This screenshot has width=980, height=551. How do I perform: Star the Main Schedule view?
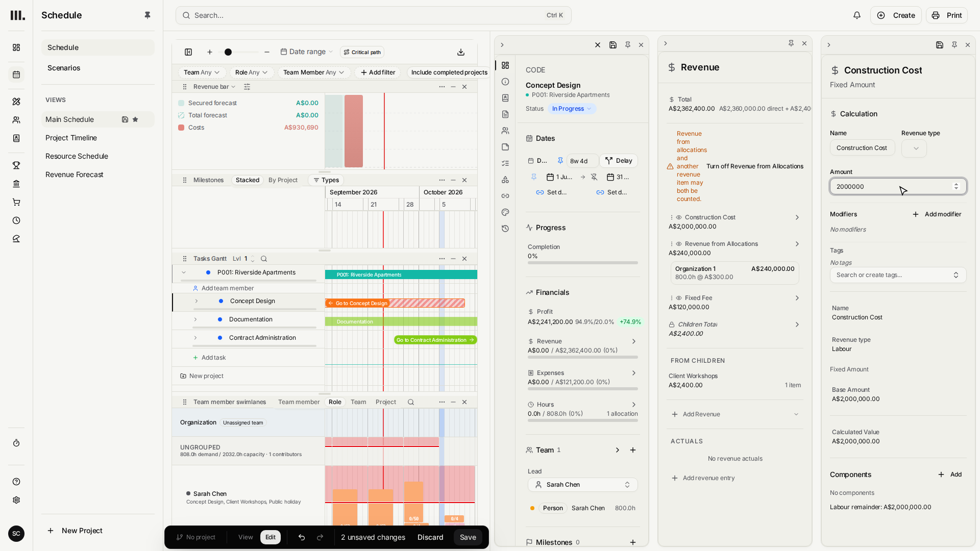pyautogui.click(x=135, y=119)
